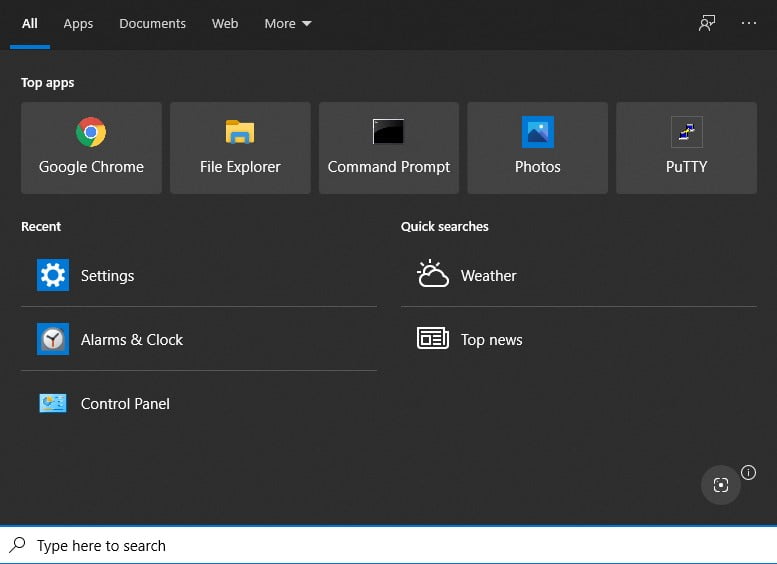Screen dimensions: 777x564
Task: Expand the More dropdown
Action: (x=288, y=23)
